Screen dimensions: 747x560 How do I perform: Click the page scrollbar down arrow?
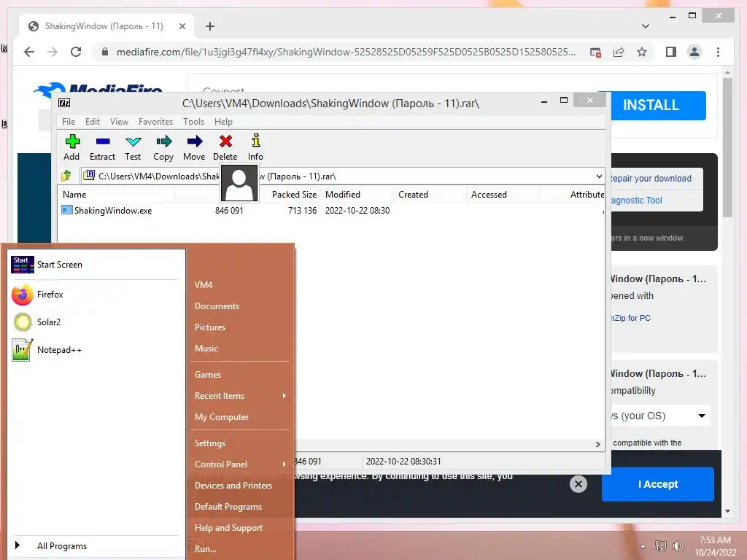pyautogui.click(x=727, y=511)
